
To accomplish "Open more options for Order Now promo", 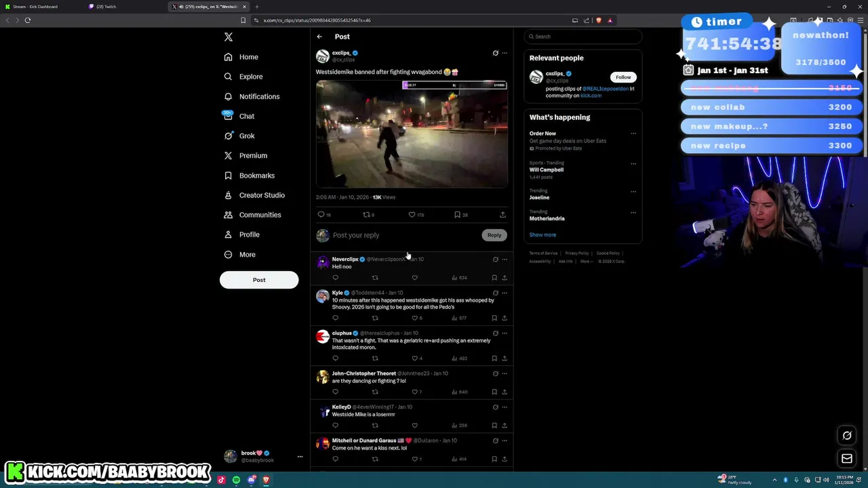I will (x=633, y=134).
